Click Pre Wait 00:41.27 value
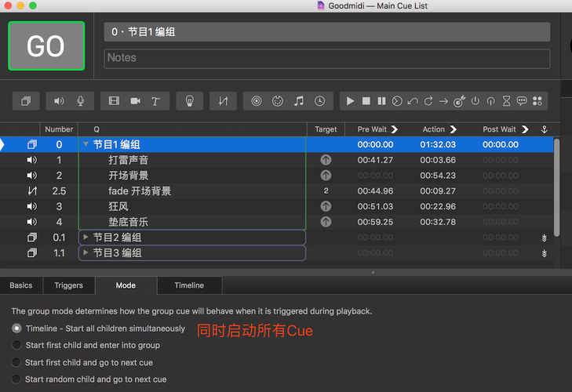 coord(375,160)
